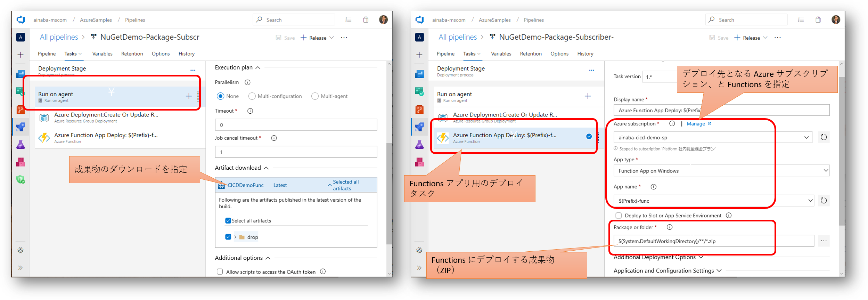
Task: Open Options tab in right window
Action: 559,54
